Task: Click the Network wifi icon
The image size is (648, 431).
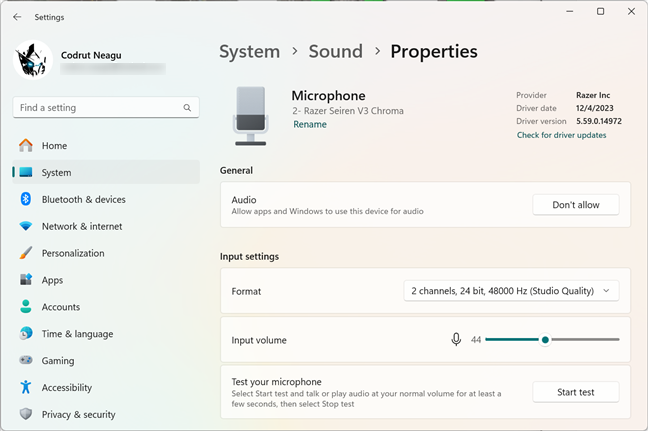Action: coord(26,226)
